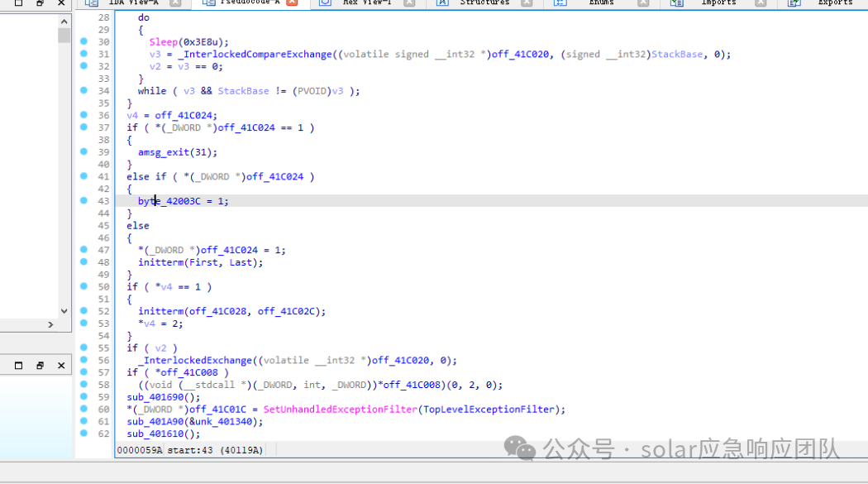Click restore icon of lower-left panel

click(40, 366)
